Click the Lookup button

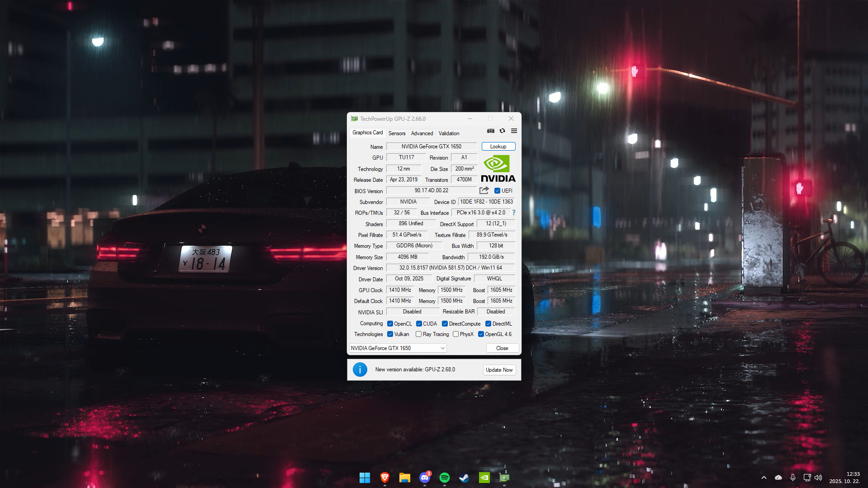coord(498,147)
